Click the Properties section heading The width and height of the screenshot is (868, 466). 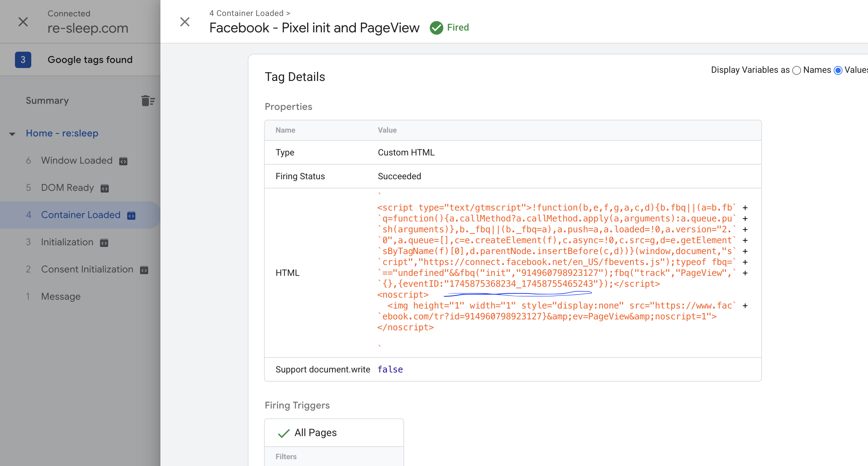click(x=288, y=106)
